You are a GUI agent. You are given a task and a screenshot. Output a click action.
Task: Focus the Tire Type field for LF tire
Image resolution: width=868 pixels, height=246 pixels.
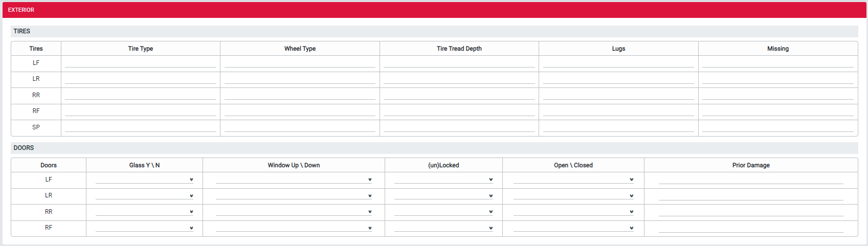(x=141, y=63)
